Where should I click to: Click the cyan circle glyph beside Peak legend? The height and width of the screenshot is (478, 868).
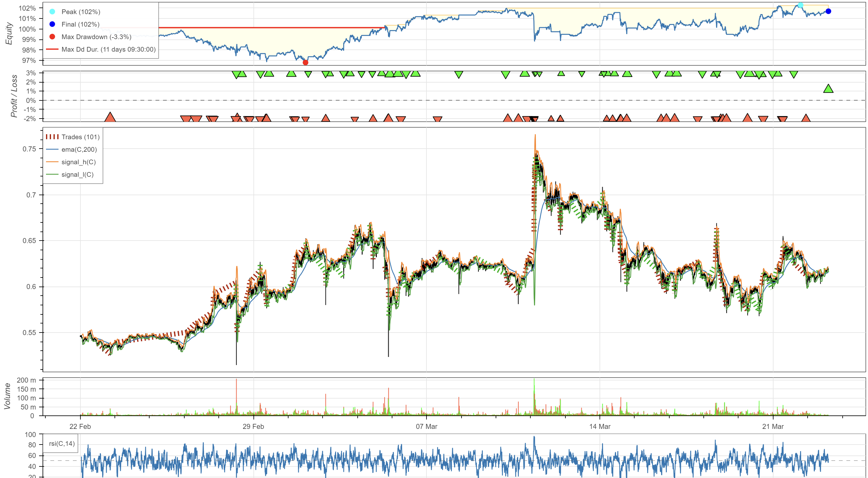click(52, 12)
